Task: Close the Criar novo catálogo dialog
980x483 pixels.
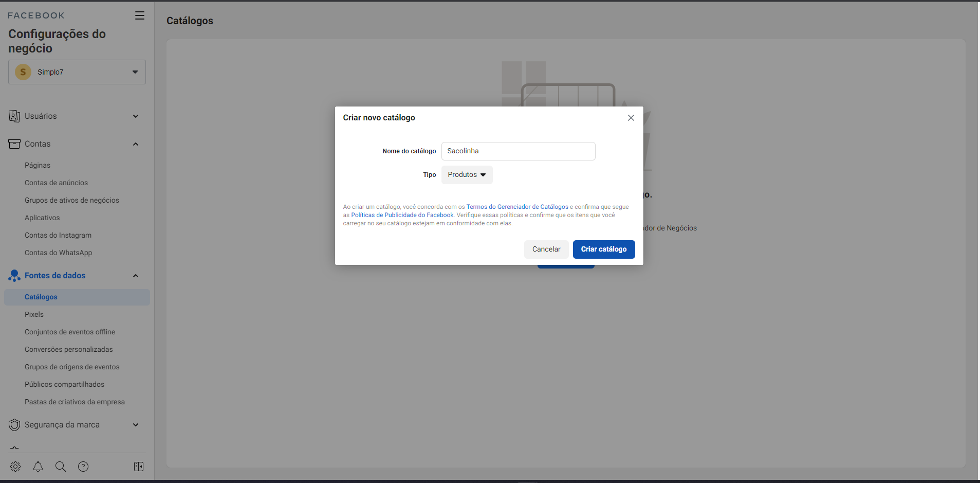Action: 631,118
